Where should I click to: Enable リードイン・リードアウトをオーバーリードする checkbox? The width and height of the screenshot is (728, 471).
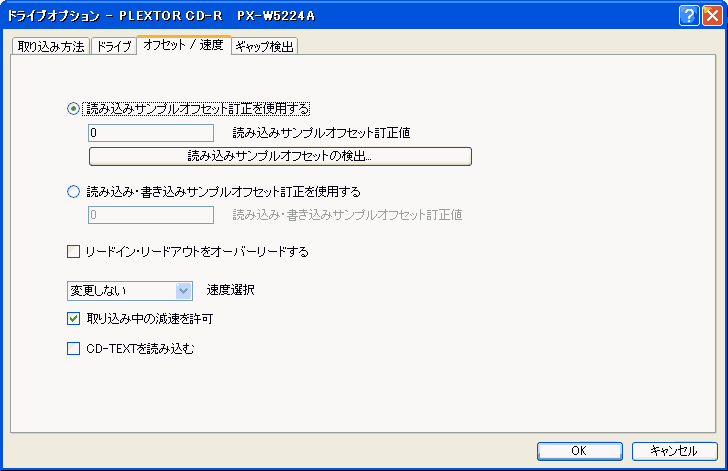(x=73, y=252)
